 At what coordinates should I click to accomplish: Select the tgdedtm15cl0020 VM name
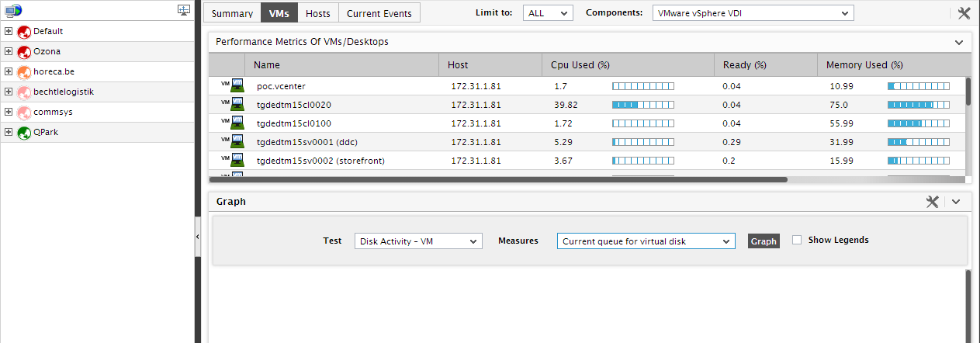coord(294,105)
